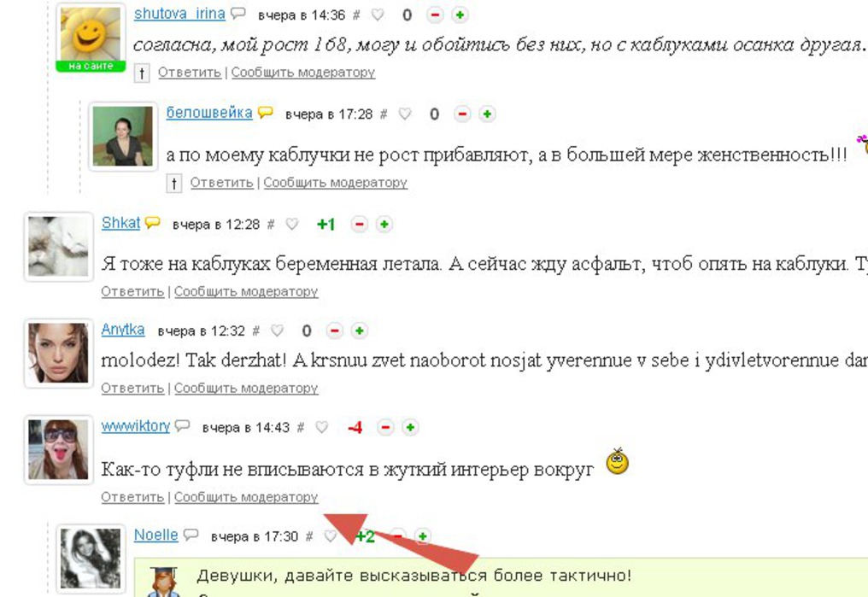
Task: Upvote Anytka's comment with plus icon
Action: point(360,331)
